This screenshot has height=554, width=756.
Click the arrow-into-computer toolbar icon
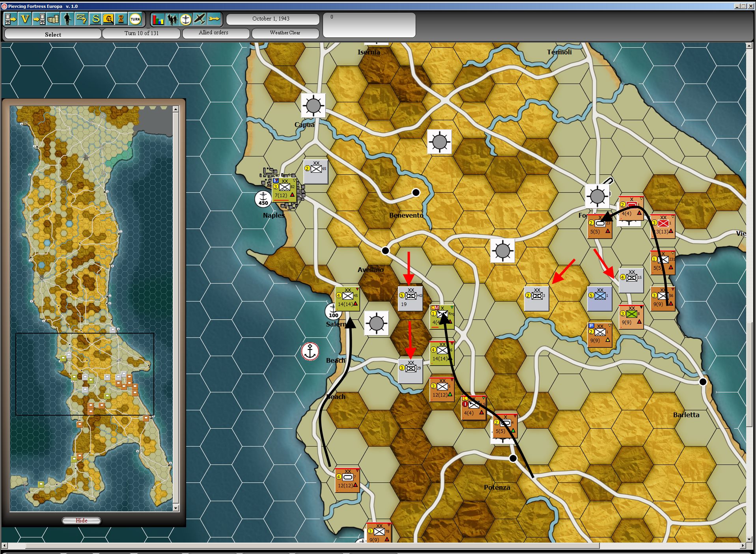click(x=39, y=19)
